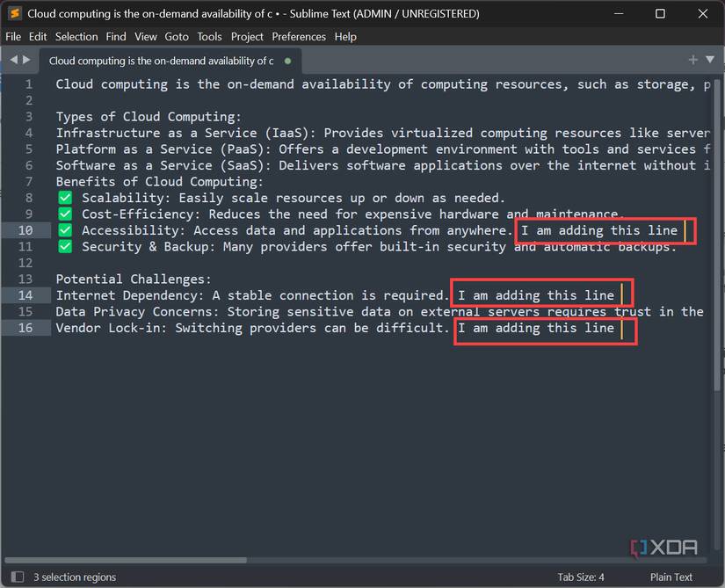This screenshot has width=725, height=588.
Task: Open the Help menu
Action: pos(344,36)
